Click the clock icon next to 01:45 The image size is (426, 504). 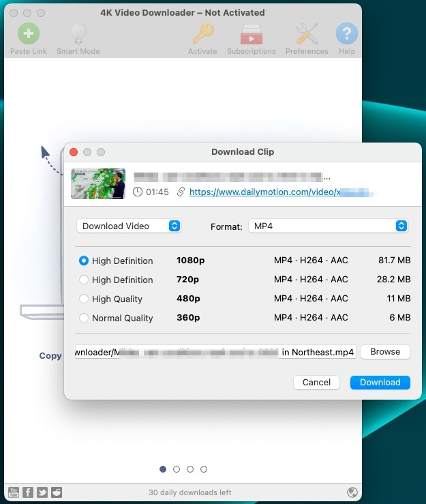point(138,192)
